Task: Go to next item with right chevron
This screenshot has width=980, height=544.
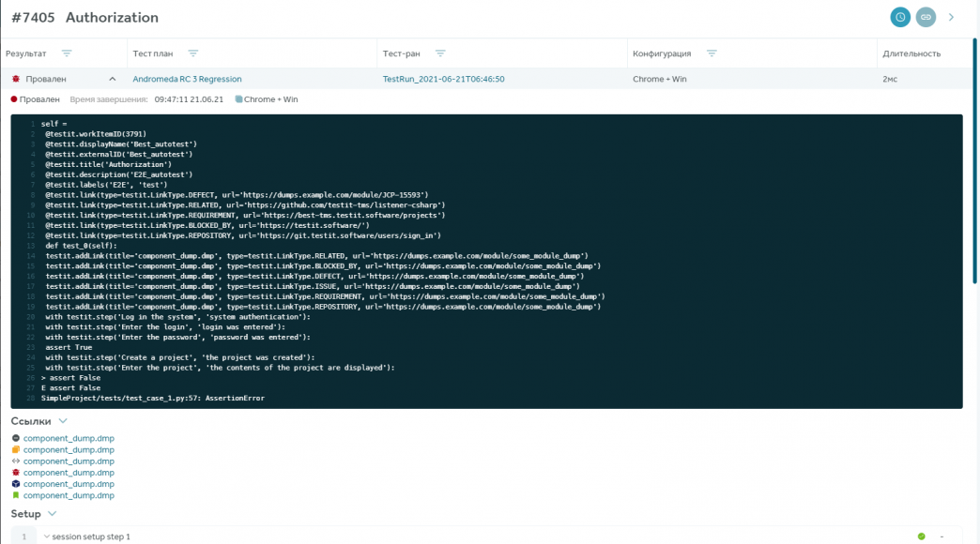Action: [x=951, y=17]
